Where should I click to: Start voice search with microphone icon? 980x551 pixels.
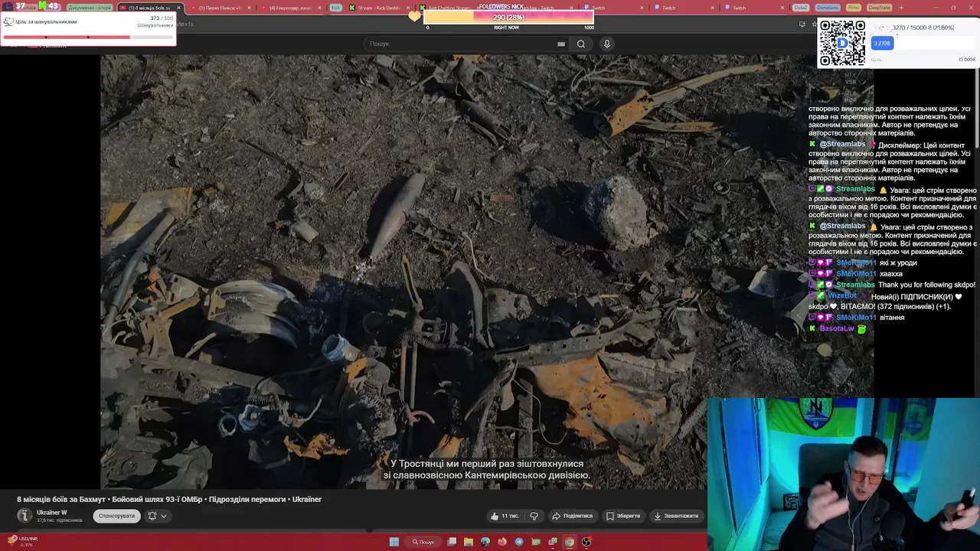click(607, 44)
